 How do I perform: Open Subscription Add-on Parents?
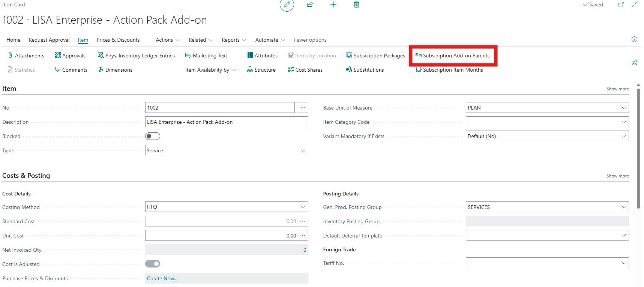coord(452,56)
